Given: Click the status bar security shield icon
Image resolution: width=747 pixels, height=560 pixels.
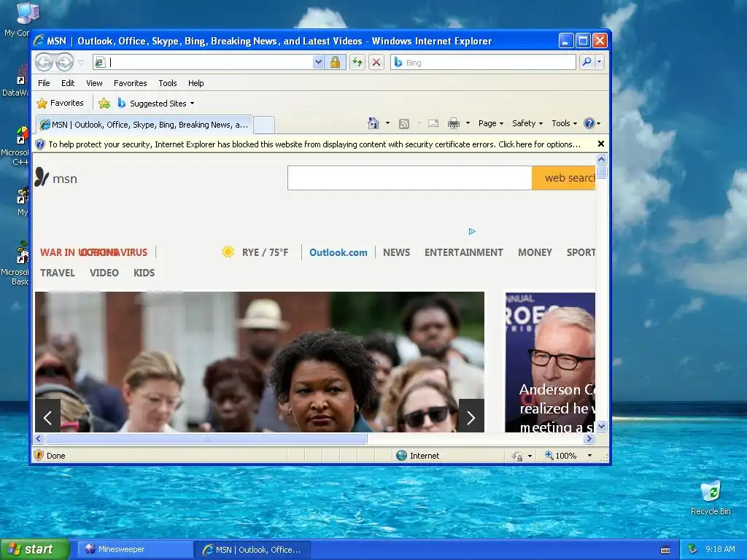Looking at the screenshot, I should pos(39,455).
